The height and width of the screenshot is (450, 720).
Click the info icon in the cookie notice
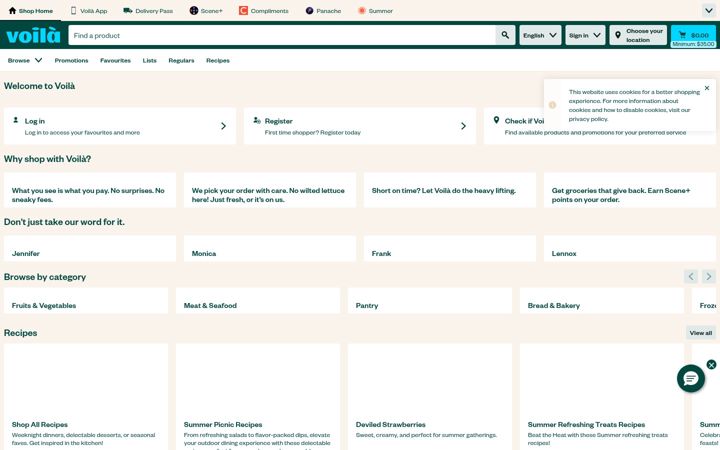click(552, 105)
